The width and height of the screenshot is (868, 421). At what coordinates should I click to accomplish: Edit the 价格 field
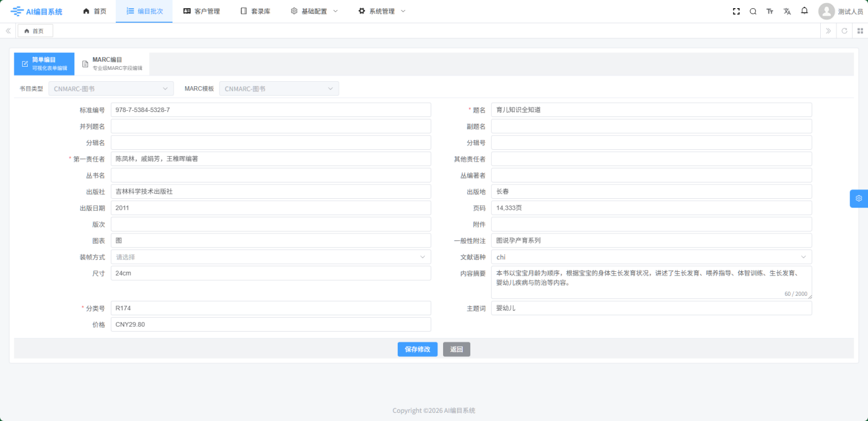pyautogui.click(x=271, y=324)
